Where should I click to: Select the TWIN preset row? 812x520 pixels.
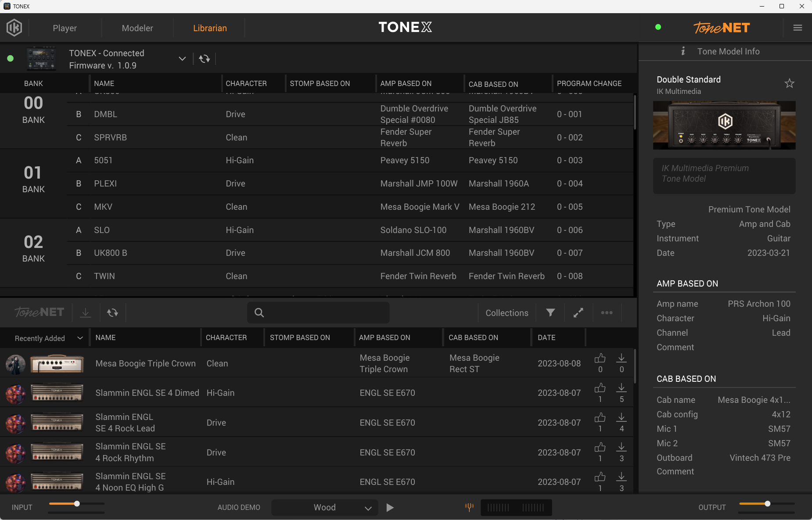click(x=350, y=276)
